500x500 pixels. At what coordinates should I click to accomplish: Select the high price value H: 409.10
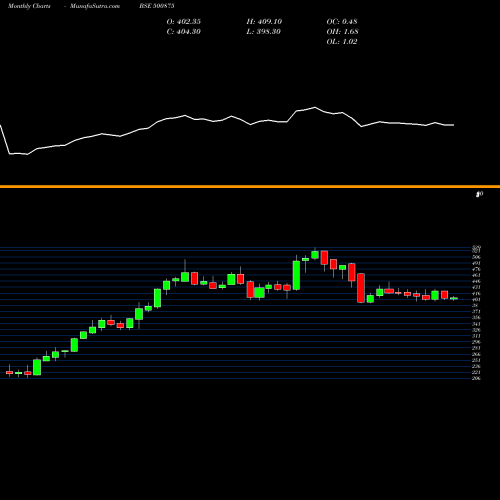pyautogui.click(x=264, y=22)
